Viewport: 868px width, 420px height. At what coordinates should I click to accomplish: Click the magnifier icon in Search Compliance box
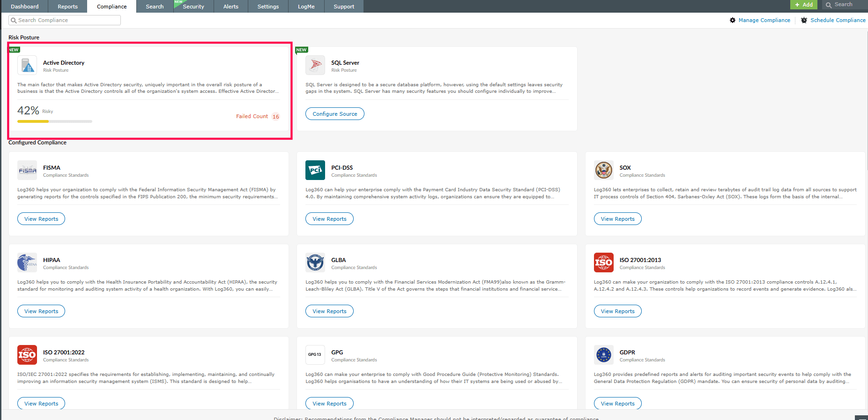(14, 20)
